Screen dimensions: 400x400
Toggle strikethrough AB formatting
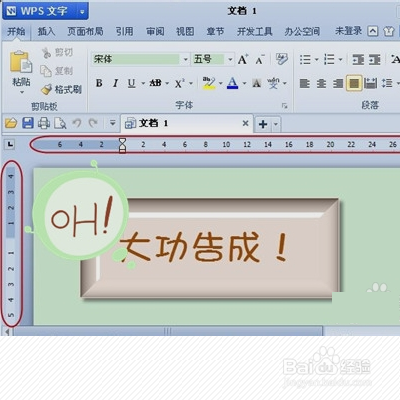tap(155, 83)
